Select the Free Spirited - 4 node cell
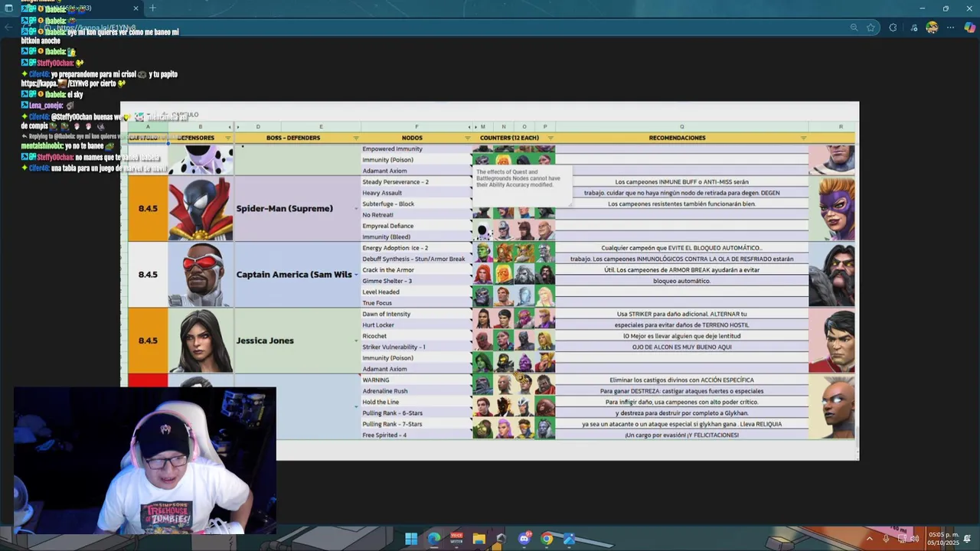 tap(416, 435)
